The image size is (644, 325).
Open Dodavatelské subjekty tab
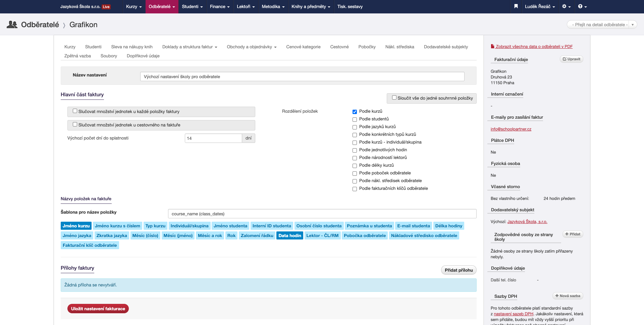click(x=446, y=47)
